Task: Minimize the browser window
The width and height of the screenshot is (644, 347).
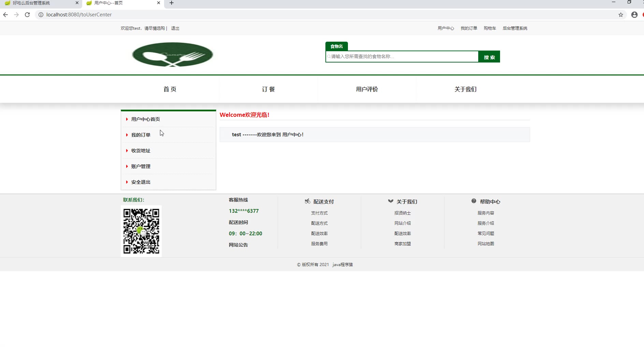Action: coord(614,2)
